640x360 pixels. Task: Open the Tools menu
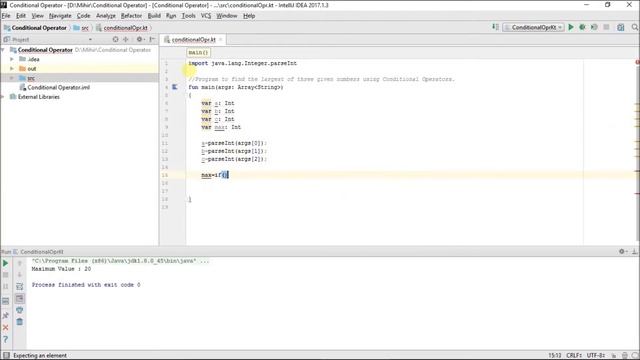(188, 16)
